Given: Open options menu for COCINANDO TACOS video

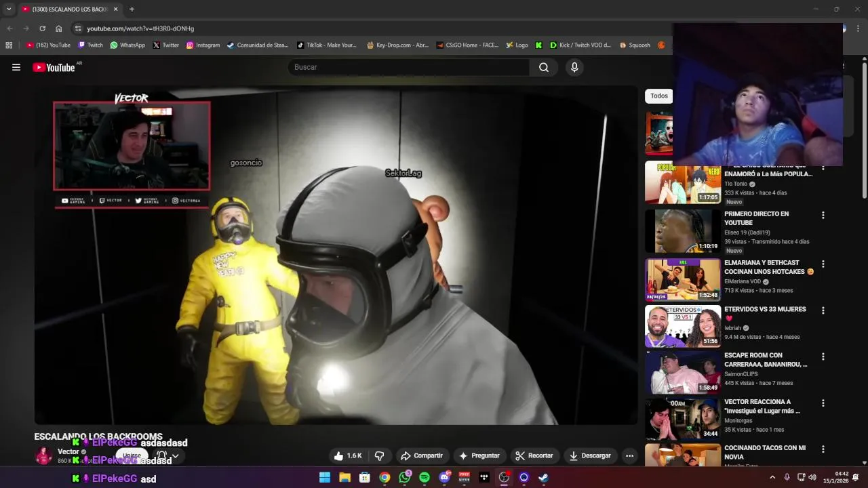Looking at the screenshot, I should [823, 449].
